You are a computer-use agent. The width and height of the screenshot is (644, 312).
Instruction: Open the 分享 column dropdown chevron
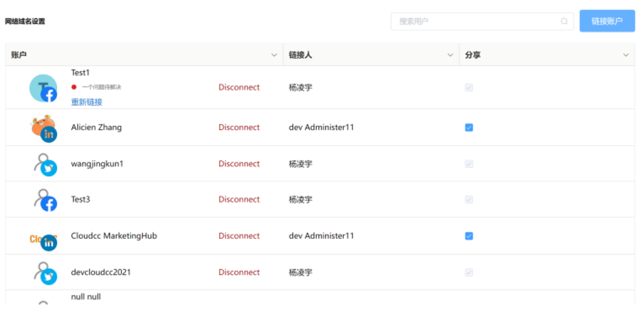(x=626, y=55)
